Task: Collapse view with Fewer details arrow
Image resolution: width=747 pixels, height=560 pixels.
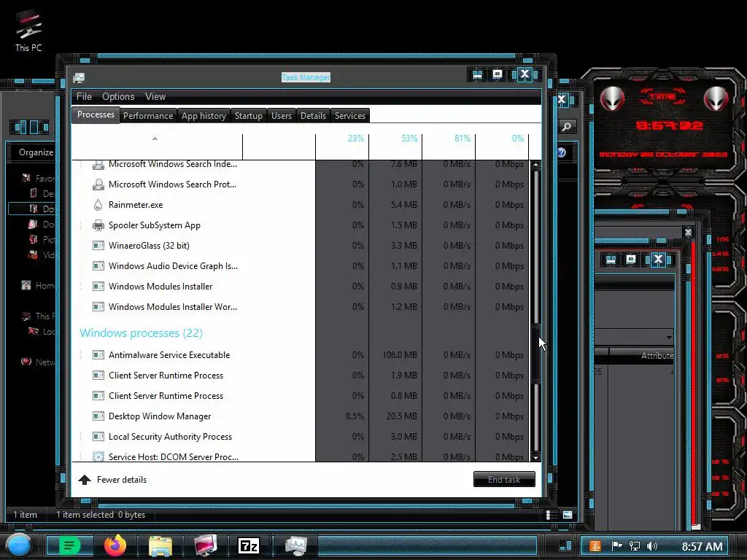Action: click(85, 480)
